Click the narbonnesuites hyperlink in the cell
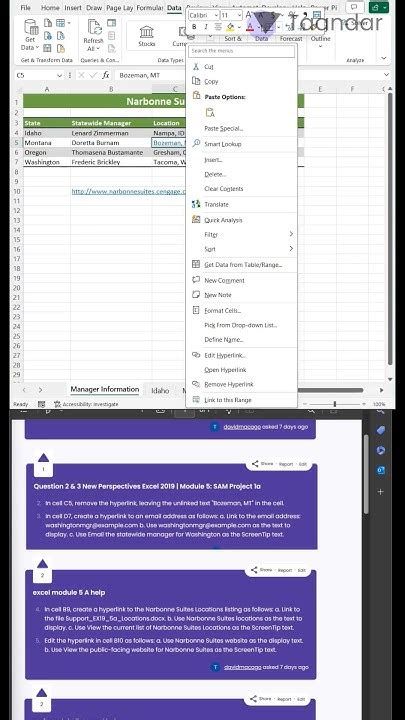The height and width of the screenshot is (720, 405). tap(129, 191)
